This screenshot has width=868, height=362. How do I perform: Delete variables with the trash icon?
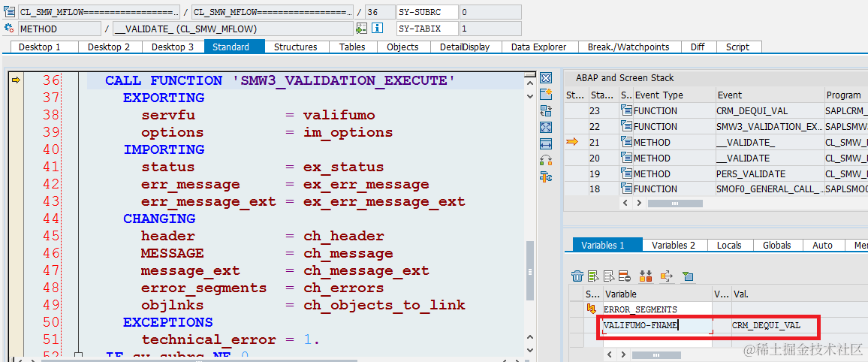click(x=577, y=276)
